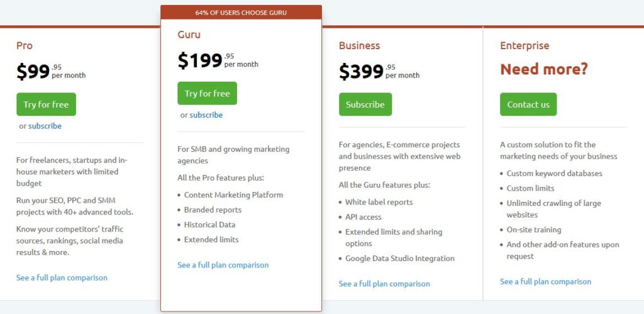See a full plan comparison under Pro
Screen dimensions: 644x314
pyautogui.click(x=62, y=278)
